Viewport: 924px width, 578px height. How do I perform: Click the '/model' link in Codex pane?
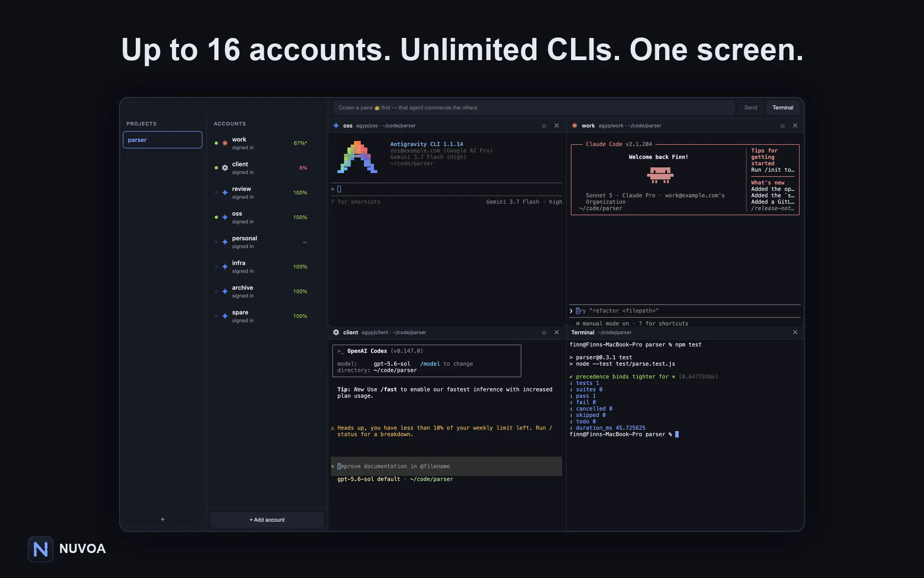point(430,364)
